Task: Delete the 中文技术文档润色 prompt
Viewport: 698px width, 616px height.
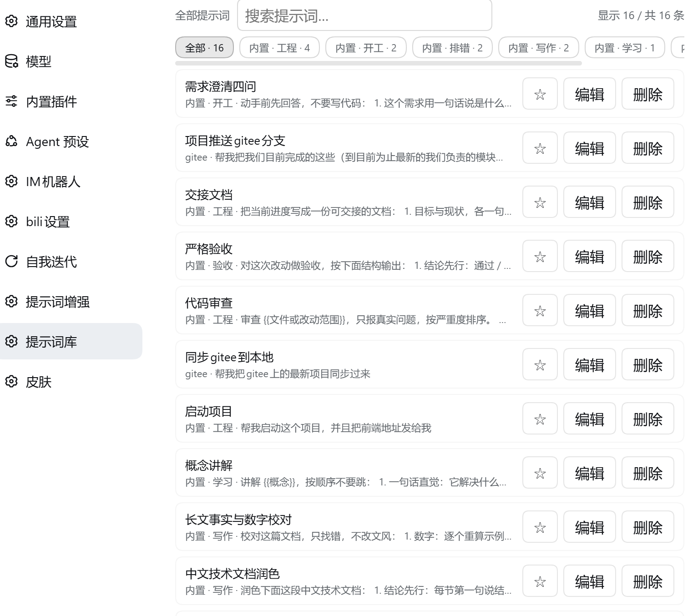Action: tap(647, 581)
